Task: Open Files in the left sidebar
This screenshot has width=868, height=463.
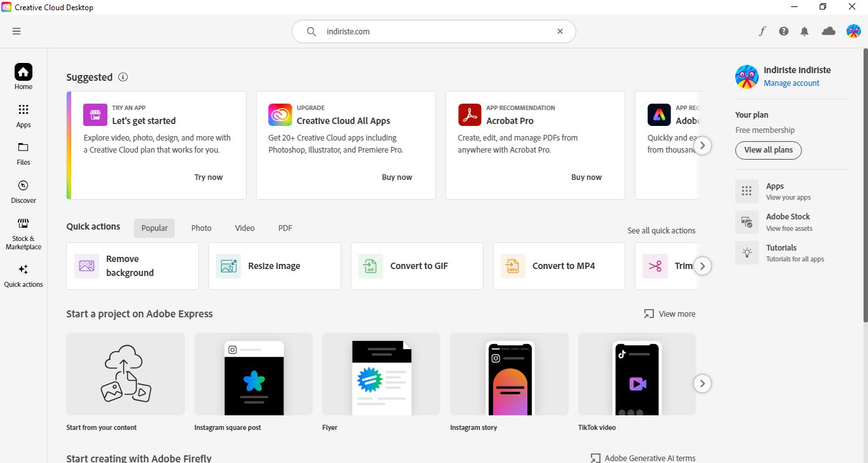Action: [x=24, y=153]
